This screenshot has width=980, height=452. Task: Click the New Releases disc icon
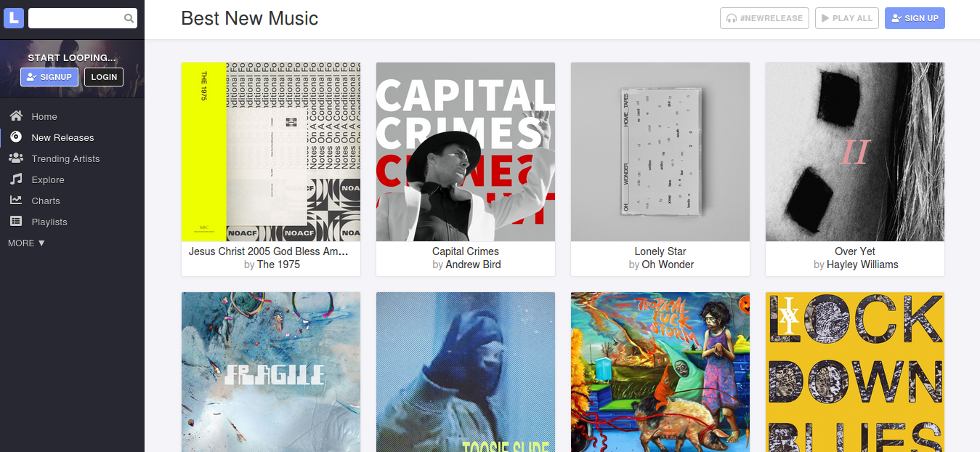click(16, 137)
